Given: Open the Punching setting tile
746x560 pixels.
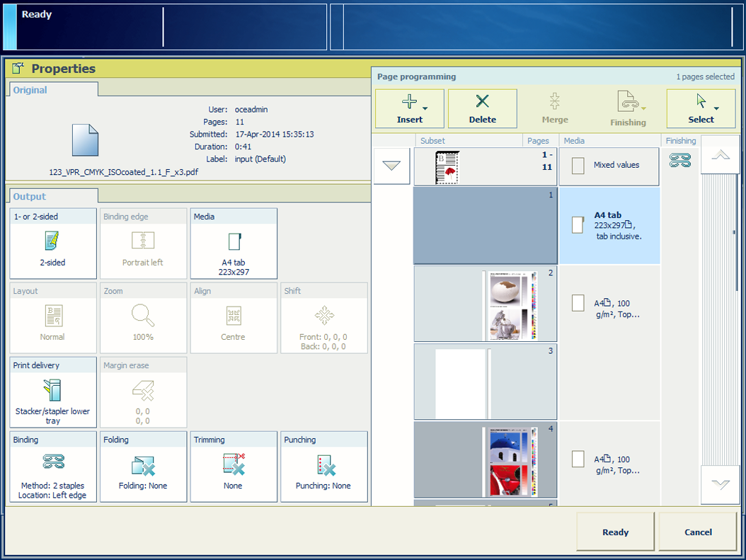Looking at the screenshot, I should click(324, 467).
